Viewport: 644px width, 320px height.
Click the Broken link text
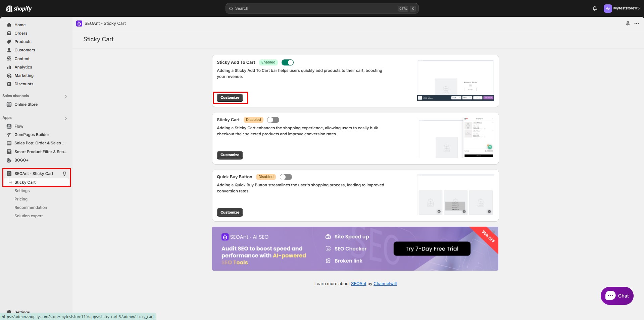[348, 261]
